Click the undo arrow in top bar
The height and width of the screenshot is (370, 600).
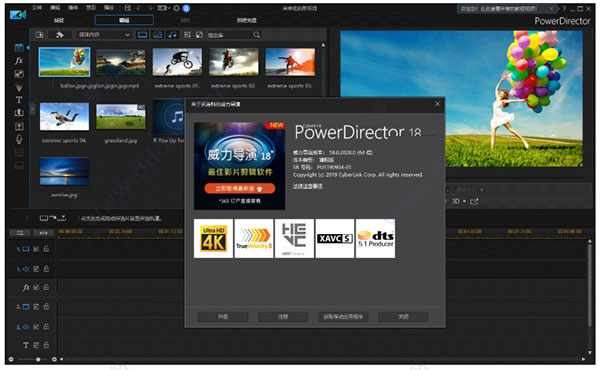pos(138,8)
